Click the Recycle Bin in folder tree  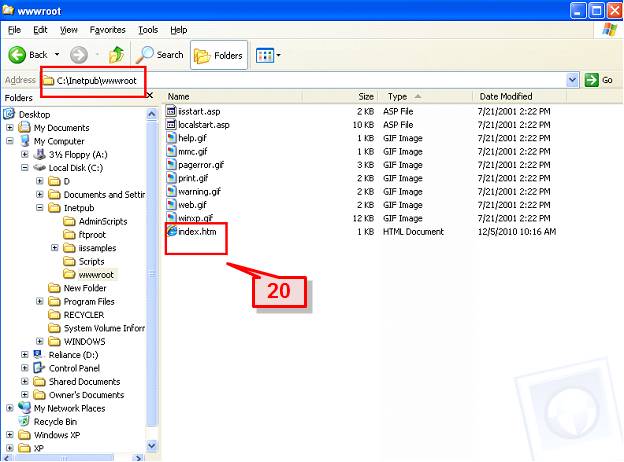click(55, 422)
